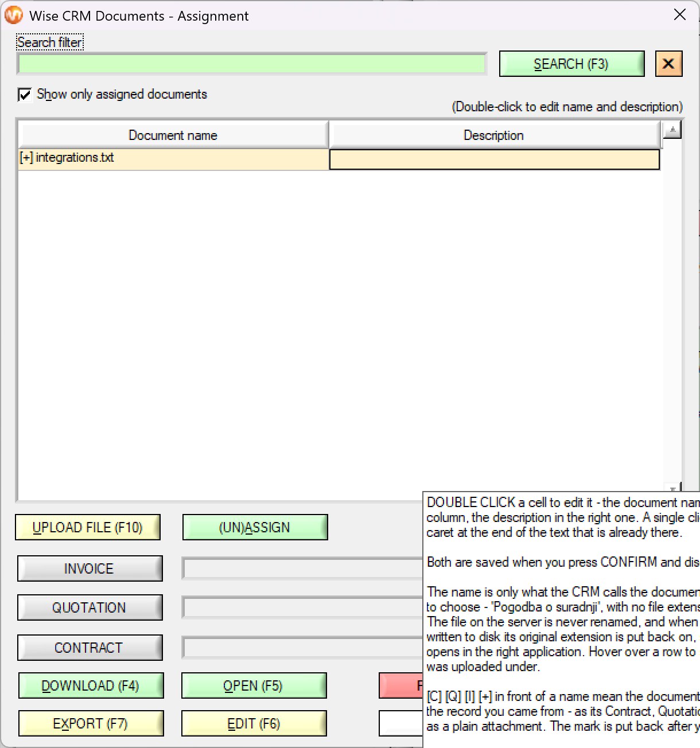
Task: Click DOWNLOAD (F4) button
Action: [91, 685]
